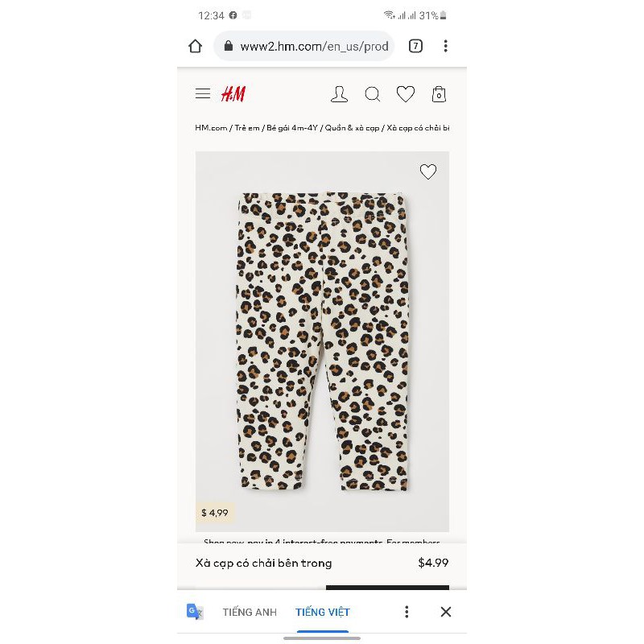Go to H&M home via the logo
Viewport: 644px width, 644px height.
click(233, 94)
